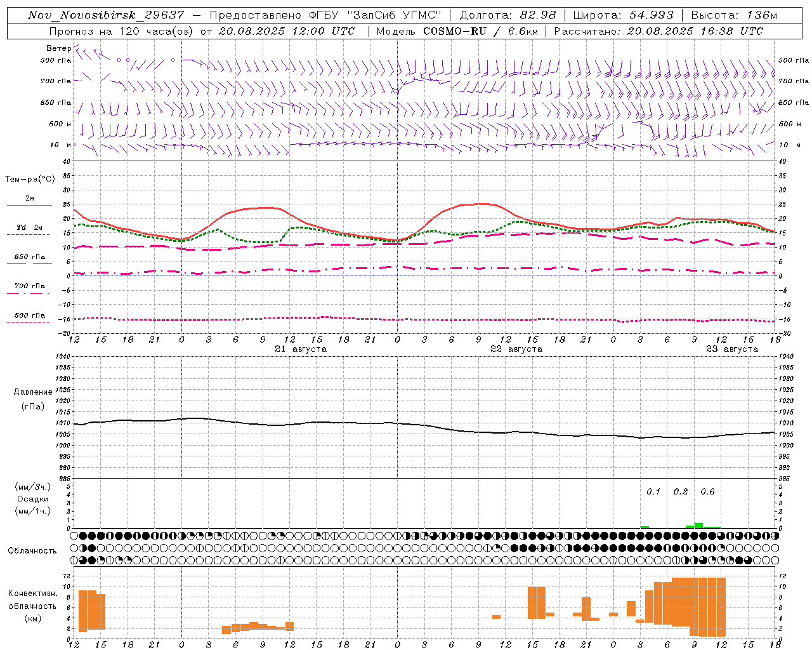Click the 21 августа date label

301,349
